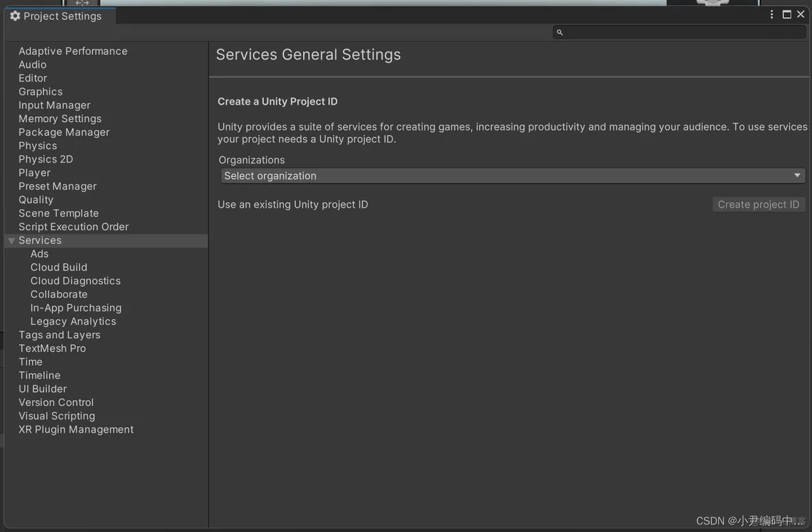The width and height of the screenshot is (812, 532).
Task: Select the Player settings category
Action: click(x=35, y=172)
